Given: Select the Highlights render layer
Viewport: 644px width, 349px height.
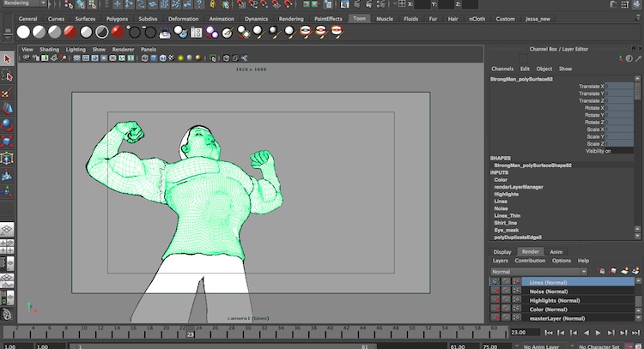Looking at the screenshot, I should pyautogui.click(x=556, y=300).
